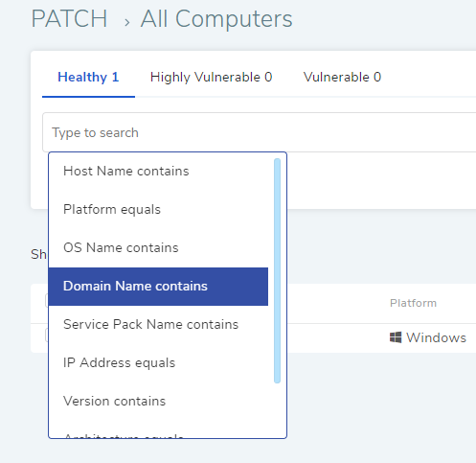Choose Version contains filter option

[158, 402]
